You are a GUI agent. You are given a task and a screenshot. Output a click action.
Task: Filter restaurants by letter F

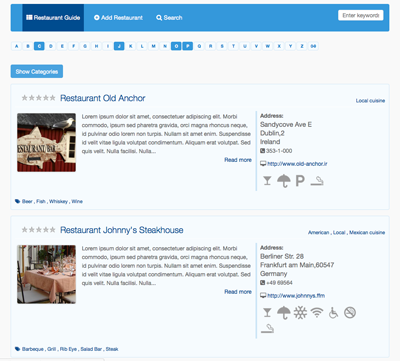[74, 46]
